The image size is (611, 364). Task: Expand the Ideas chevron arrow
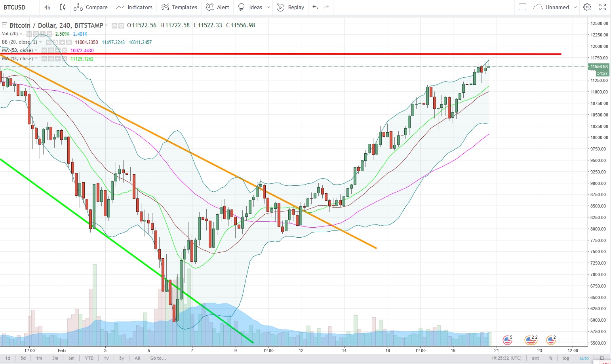[x=268, y=7]
